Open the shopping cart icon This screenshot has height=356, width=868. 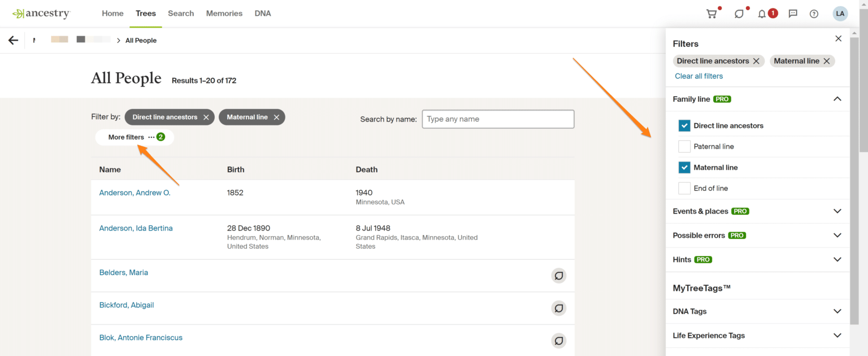[711, 14]
